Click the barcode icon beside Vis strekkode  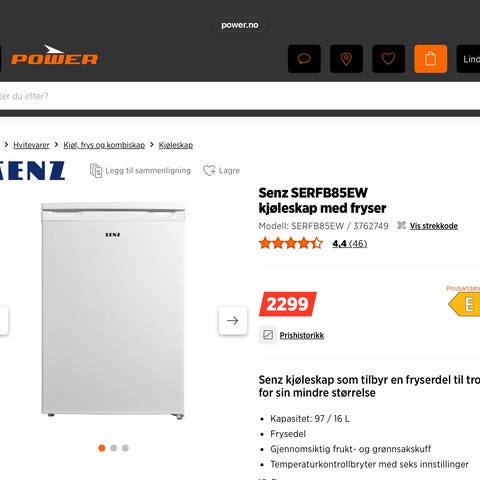tap(401, 226)
